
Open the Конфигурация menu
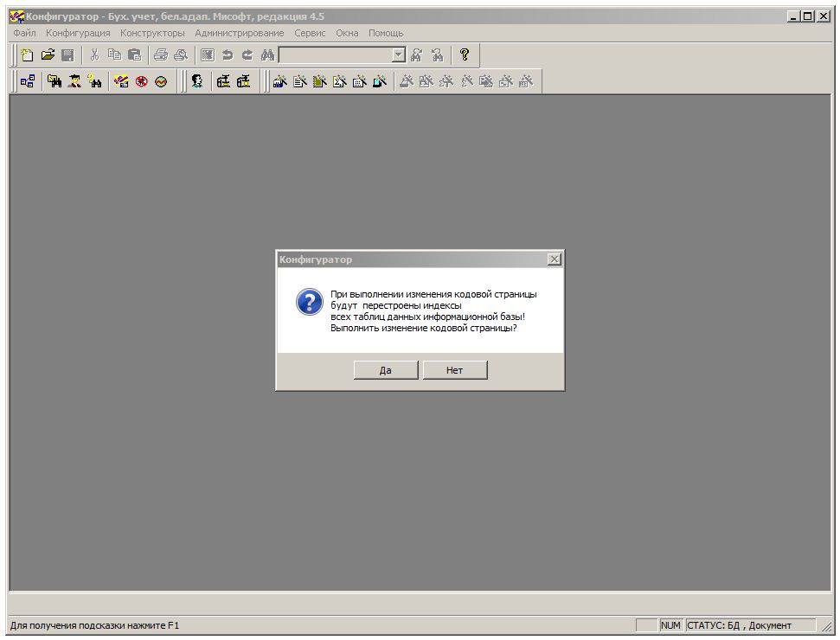[x=78, y=33]
